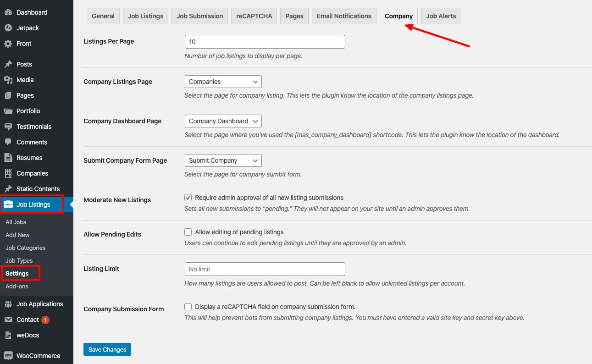Open Job Types submenu link

point(19,260)
